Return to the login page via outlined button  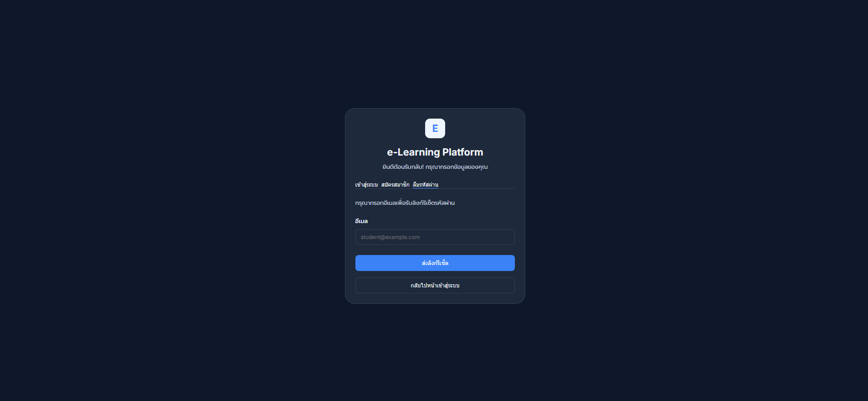435,286
